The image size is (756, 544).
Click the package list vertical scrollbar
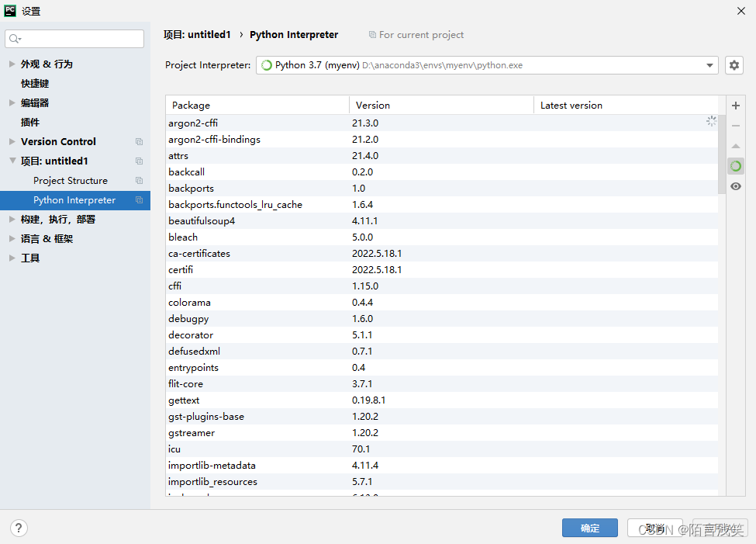[722, 154]
